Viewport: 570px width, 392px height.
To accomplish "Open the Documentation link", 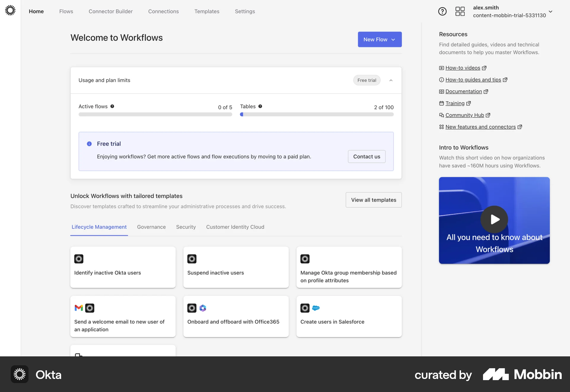I will 463,91.
